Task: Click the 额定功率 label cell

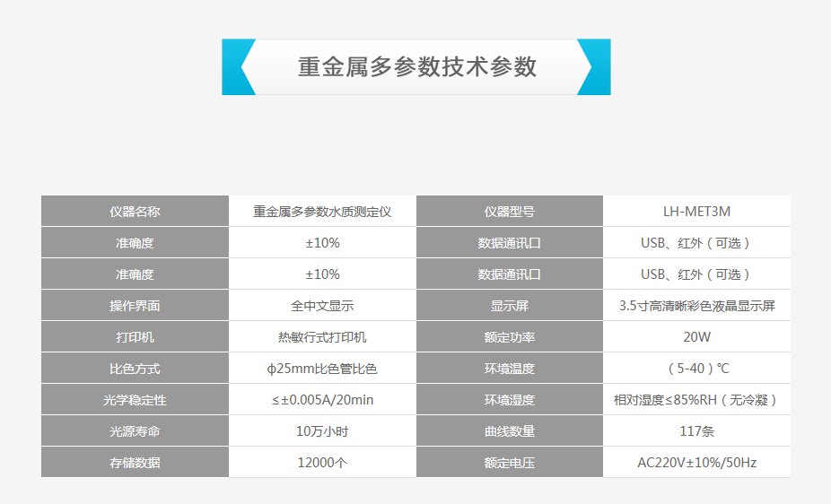Action: click(x=510, y=336)
